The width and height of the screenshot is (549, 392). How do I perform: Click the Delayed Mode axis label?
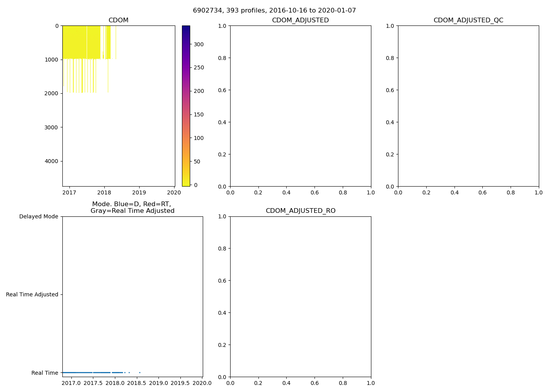pyautogui.click(x=38, y=216)
